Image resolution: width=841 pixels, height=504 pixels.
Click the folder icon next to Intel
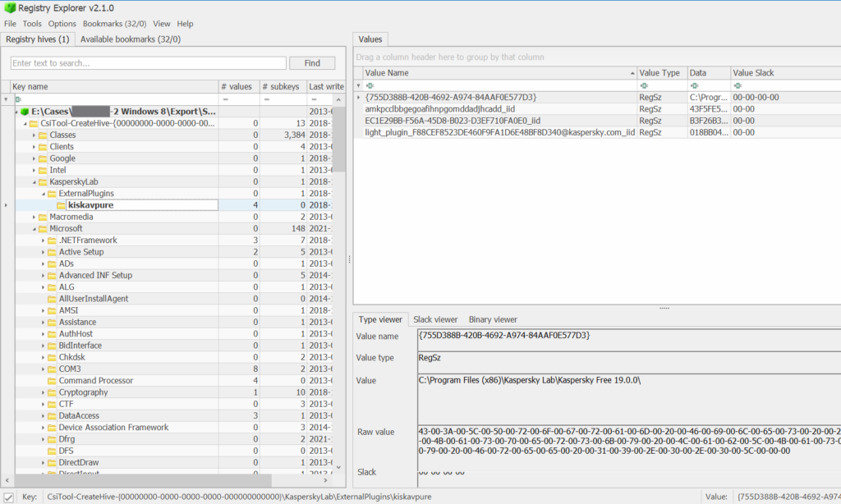43,170
